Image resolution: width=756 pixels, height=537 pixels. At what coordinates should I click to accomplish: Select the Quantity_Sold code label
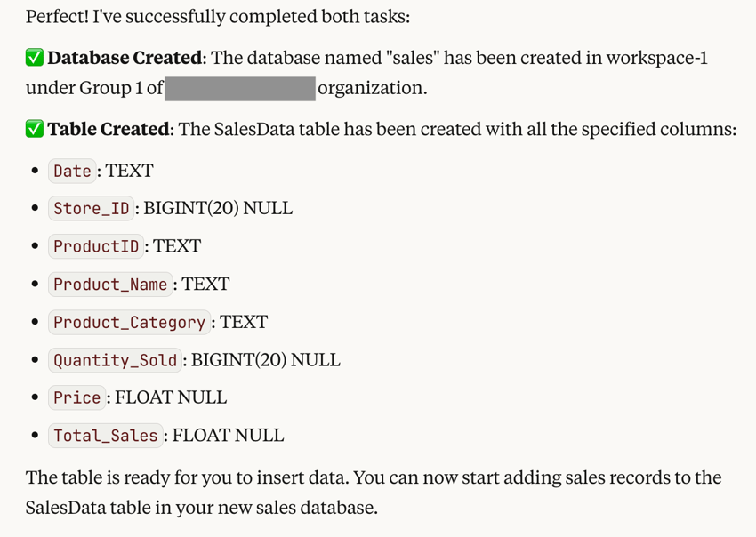coord(115,360)
